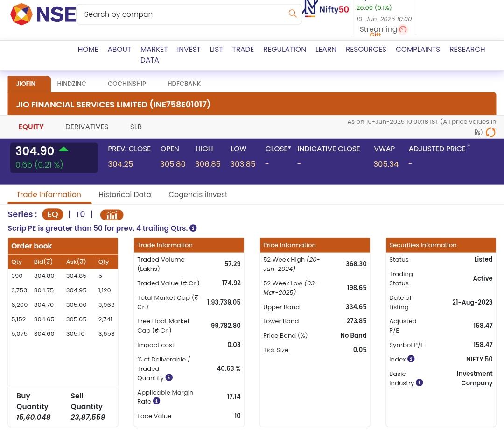504x432 pixels.
Task: Click the NSE logo
Action: coord(43,14)
